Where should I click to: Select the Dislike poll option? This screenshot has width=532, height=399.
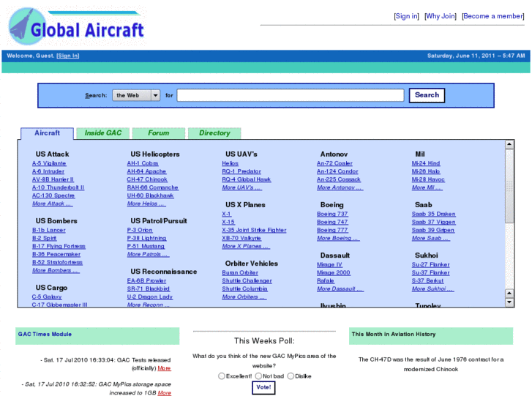point(291,376)
